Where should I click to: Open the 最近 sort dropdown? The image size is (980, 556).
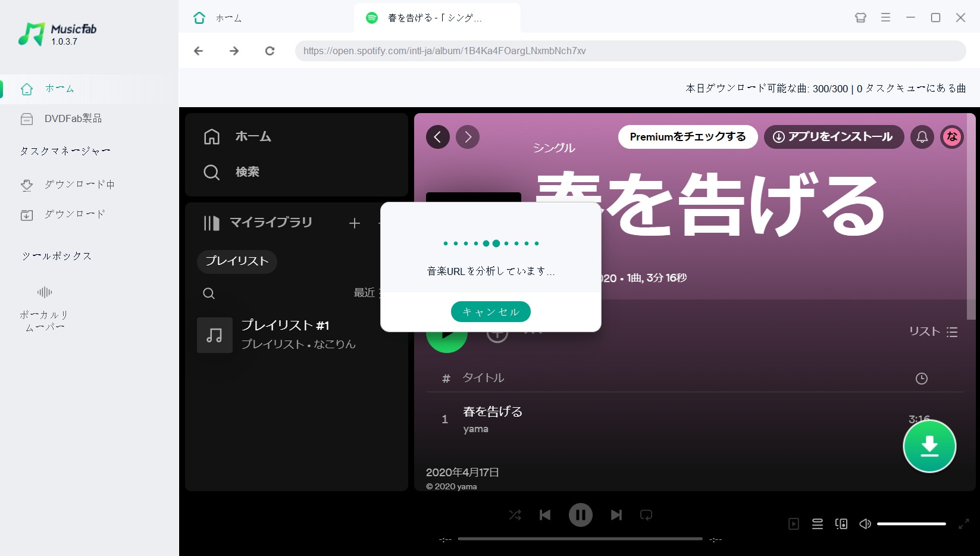coord(367,293)
